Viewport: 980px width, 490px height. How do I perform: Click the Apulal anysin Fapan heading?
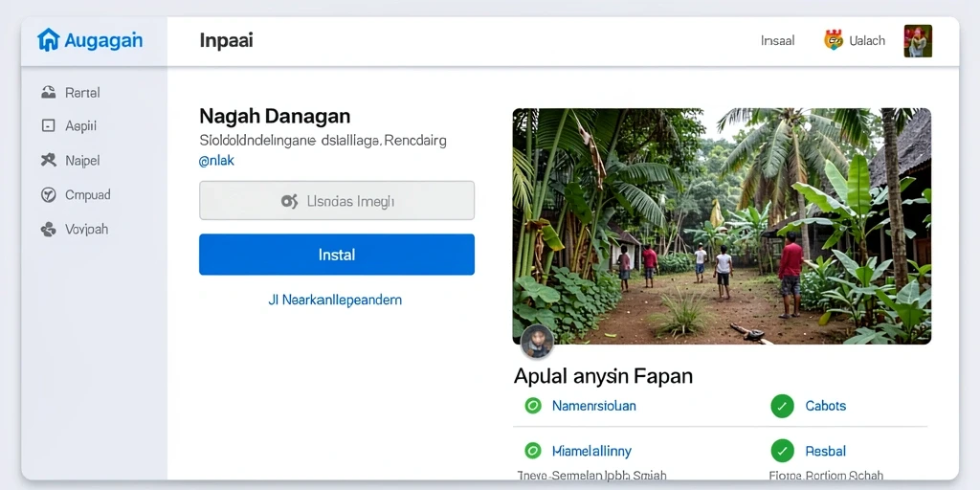pyautogui.click(x=603, y=376)
